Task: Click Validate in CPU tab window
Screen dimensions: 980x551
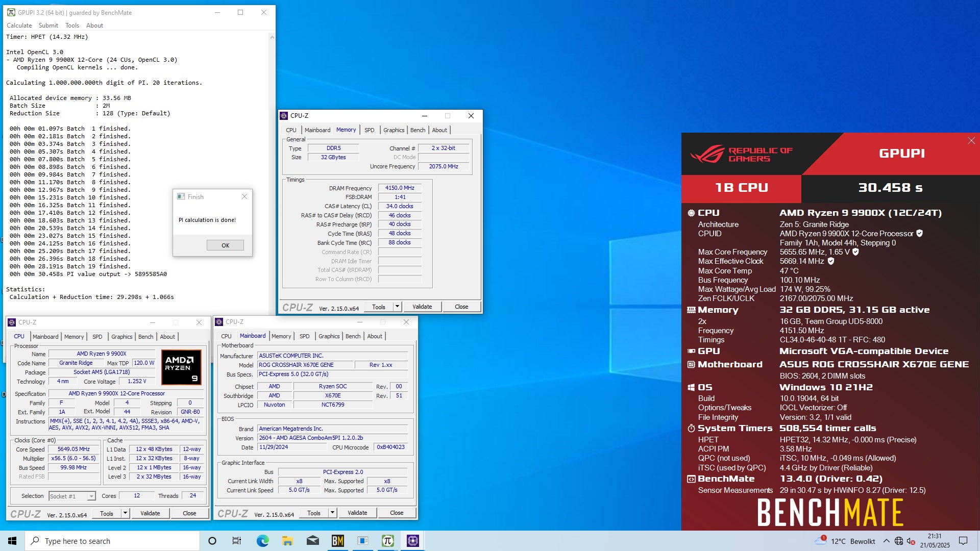Action: point(150,513)
